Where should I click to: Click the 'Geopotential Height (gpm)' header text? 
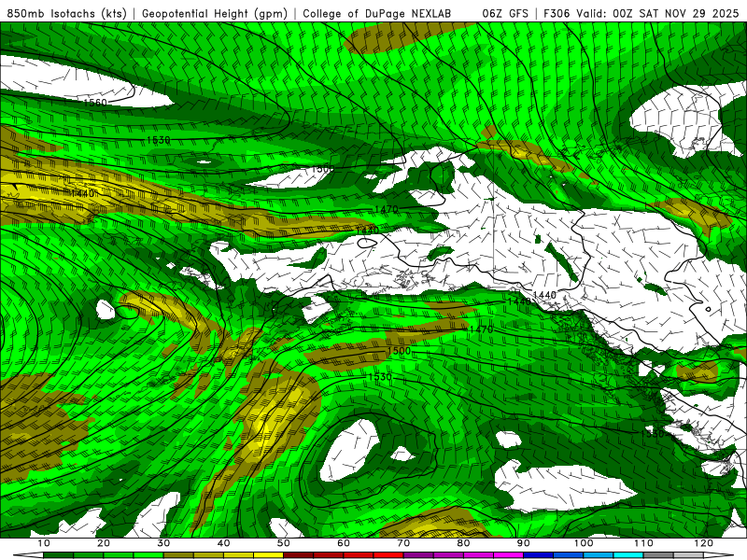[x=215, y=13]
